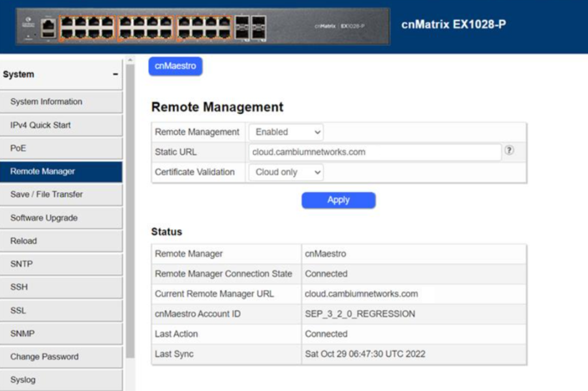Click the Remote Manager status value cnMaestro
This screenshot has height=391, width=588.
click(326, 254)
